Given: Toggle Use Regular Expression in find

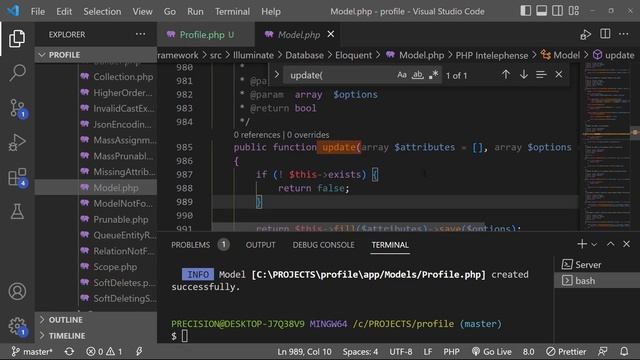Looking at the screenshot, I should coord(433,75).
